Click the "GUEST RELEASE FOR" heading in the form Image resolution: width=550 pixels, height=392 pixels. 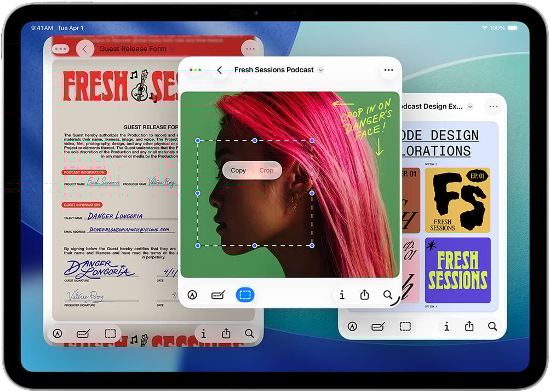[x=151, y=127]
